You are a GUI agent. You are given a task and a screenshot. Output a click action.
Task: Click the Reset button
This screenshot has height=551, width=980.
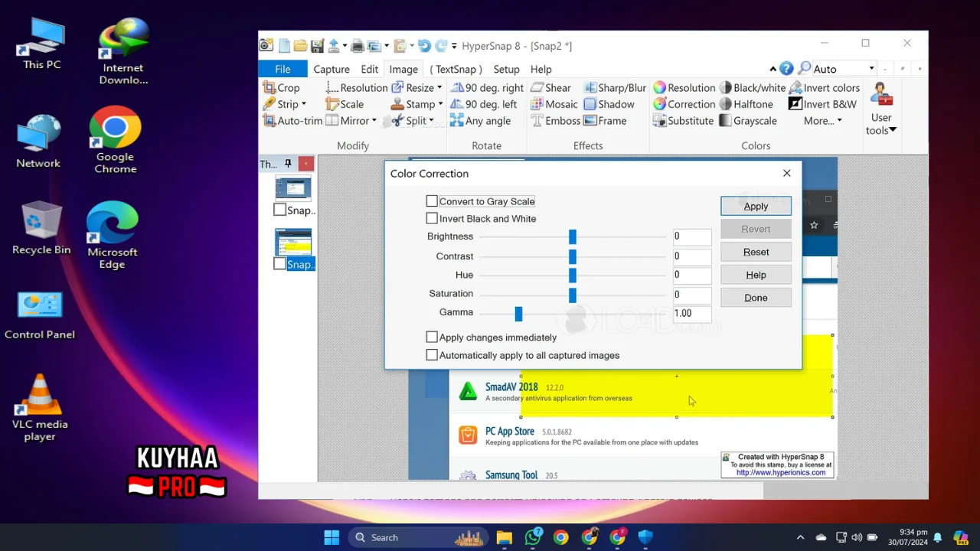pyautogui.click(x=756, y=252)
